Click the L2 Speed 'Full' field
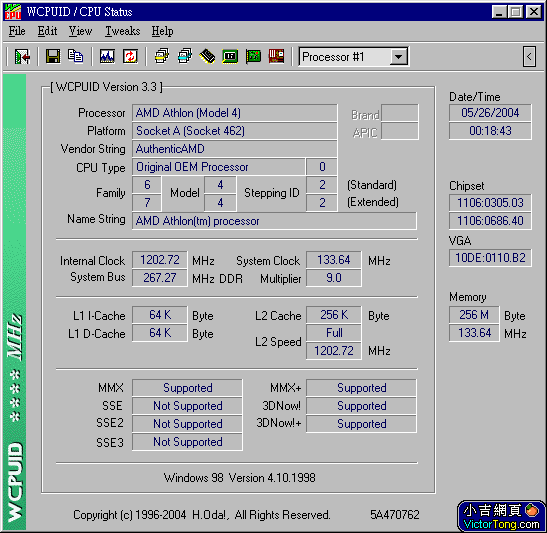Image resolution: width=547 pixels, height=533 pixels. pos(334,333)
